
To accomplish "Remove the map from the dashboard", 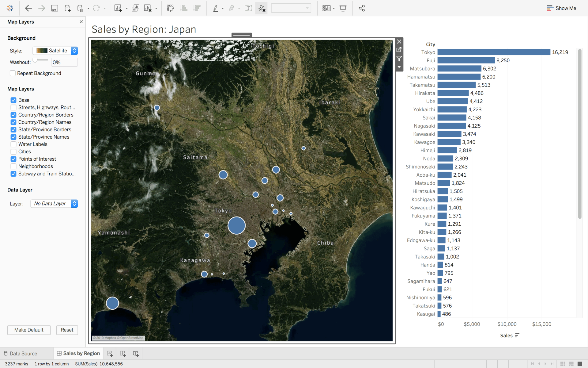I will [399, 41].
